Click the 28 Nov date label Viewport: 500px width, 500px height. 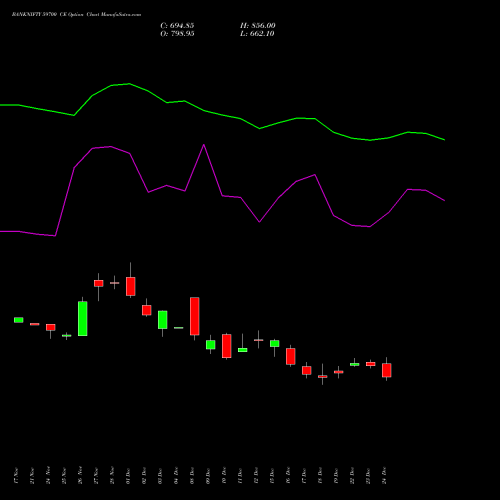(112, 475)
